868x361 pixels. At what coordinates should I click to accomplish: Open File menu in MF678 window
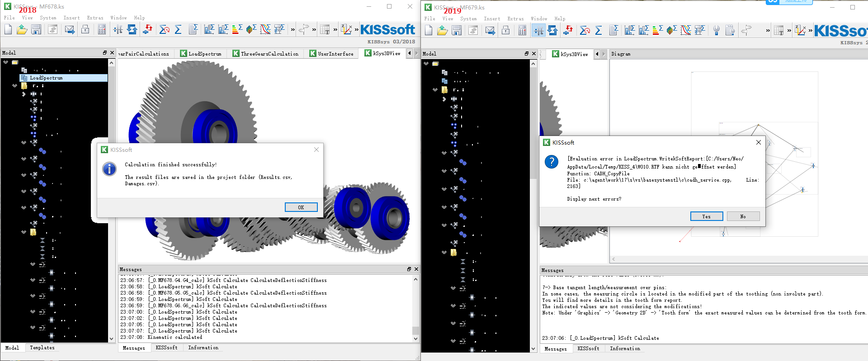9,18
